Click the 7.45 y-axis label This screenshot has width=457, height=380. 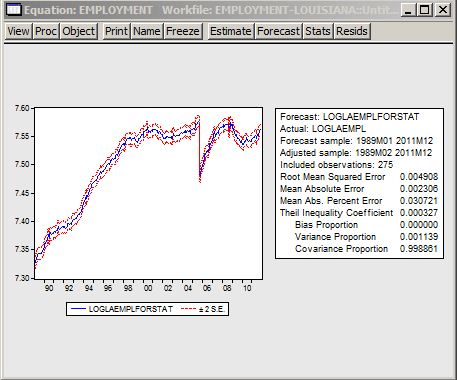pyautogui.click(x=22, y=193)
